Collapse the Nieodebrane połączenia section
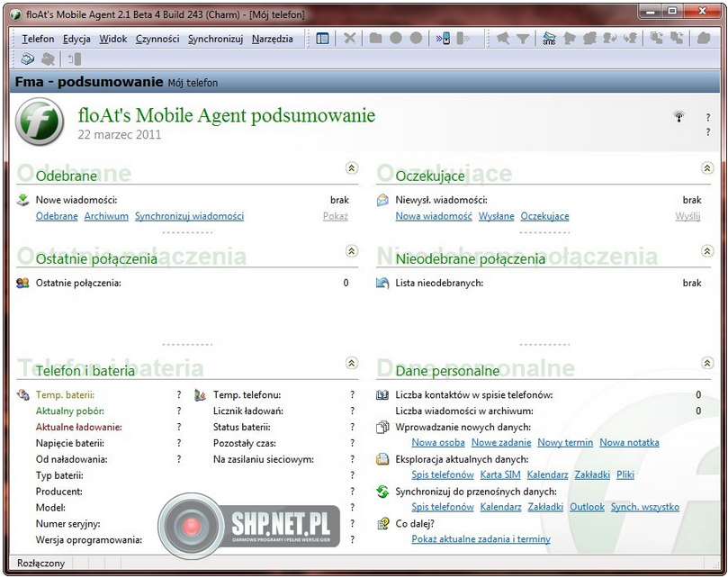This screenshot has width=728, height=578. 707,251
